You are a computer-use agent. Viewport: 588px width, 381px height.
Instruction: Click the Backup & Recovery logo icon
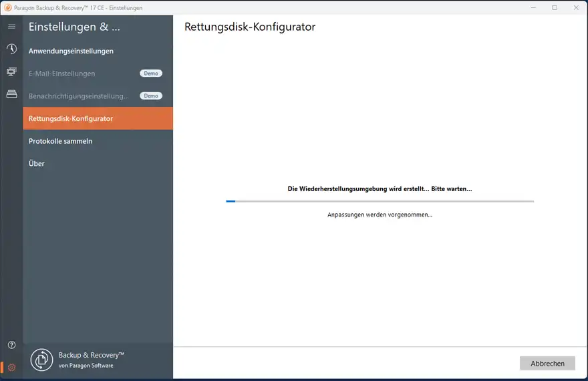(41, 360)
